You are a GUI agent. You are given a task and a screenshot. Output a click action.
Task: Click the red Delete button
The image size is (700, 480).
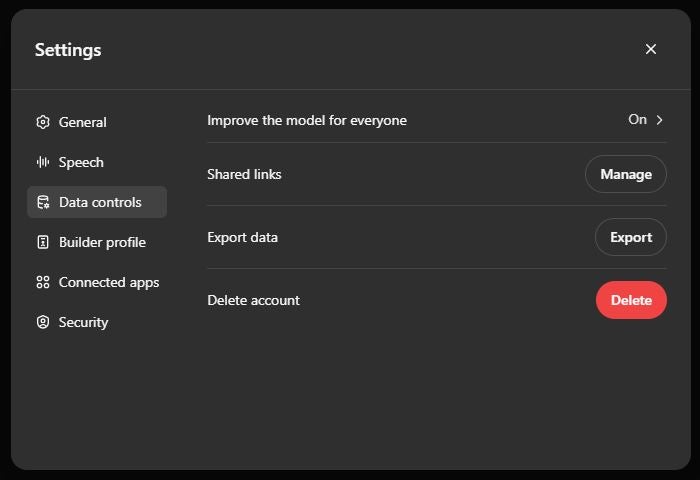pyautogui.click(x=631, y=300)
